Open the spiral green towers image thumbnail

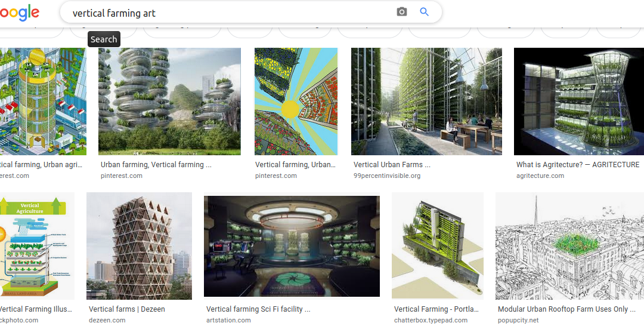[x=169, y=102]
